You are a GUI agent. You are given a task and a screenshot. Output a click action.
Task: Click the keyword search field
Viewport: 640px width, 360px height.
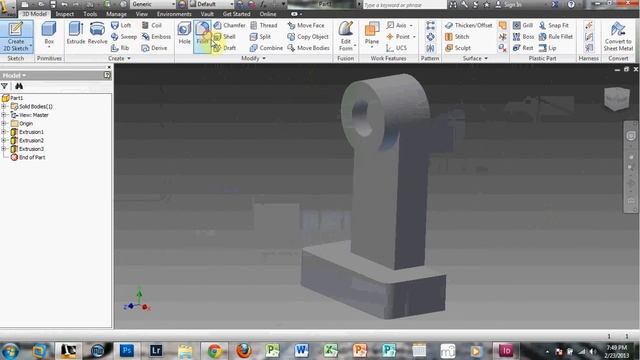(404, 5)
